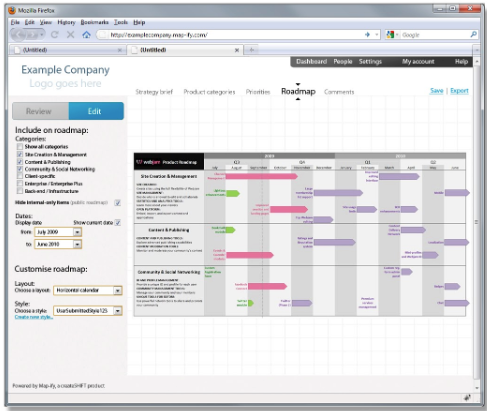The image size is (487, 411).
Task: Uncheck Site Creation & Management category
Action: click(x=20, y=154)
